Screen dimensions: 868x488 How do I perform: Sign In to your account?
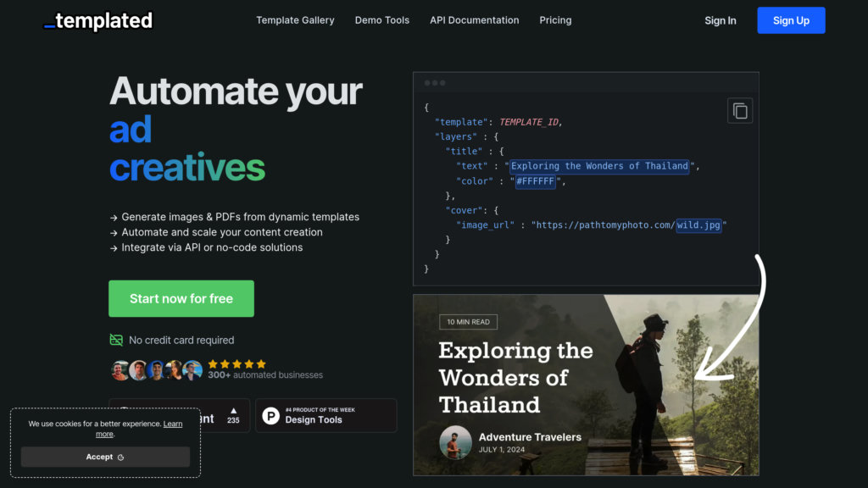(721, 20)
